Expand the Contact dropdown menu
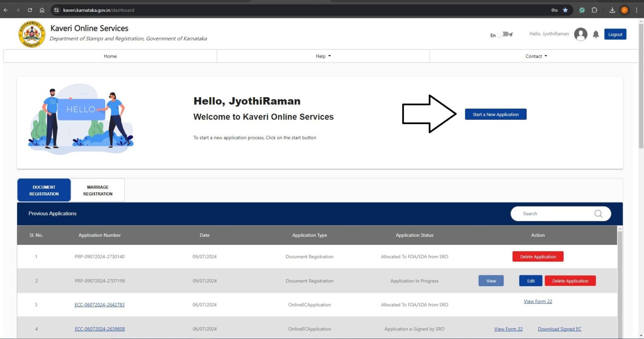Viewport: 644px width, 339px height. click(x=536, y=56)
